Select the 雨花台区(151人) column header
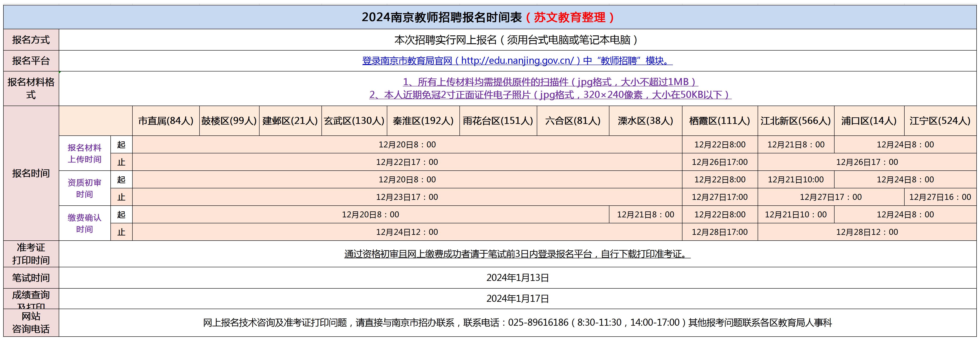Screen dimensions: 980x340 click(498, 121)
